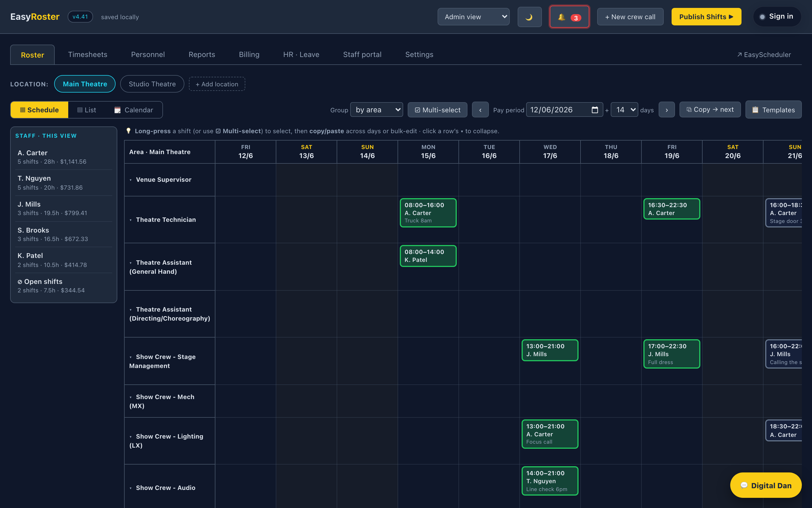
Task: Click the Sign in button
Action: (777, 16)
